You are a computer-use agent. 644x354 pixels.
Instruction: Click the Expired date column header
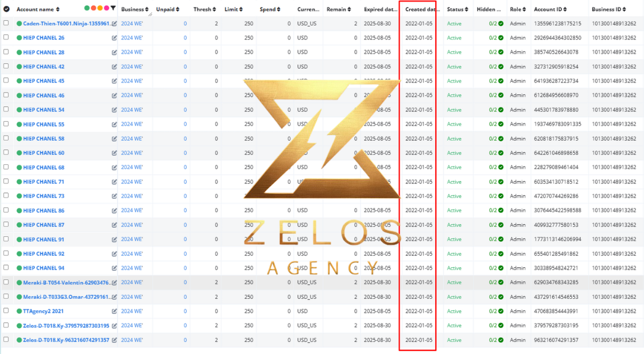click(x=380, y=9)
